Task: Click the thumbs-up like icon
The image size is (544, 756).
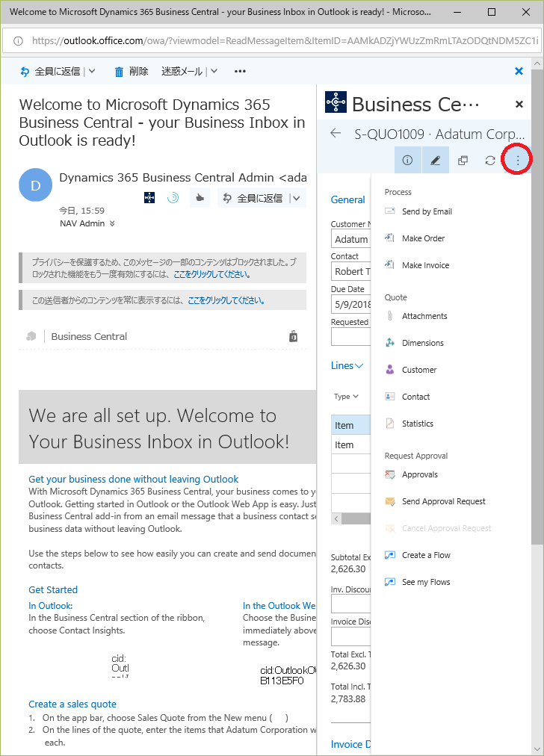Action: pyautogui.click(x=200, y=198)
